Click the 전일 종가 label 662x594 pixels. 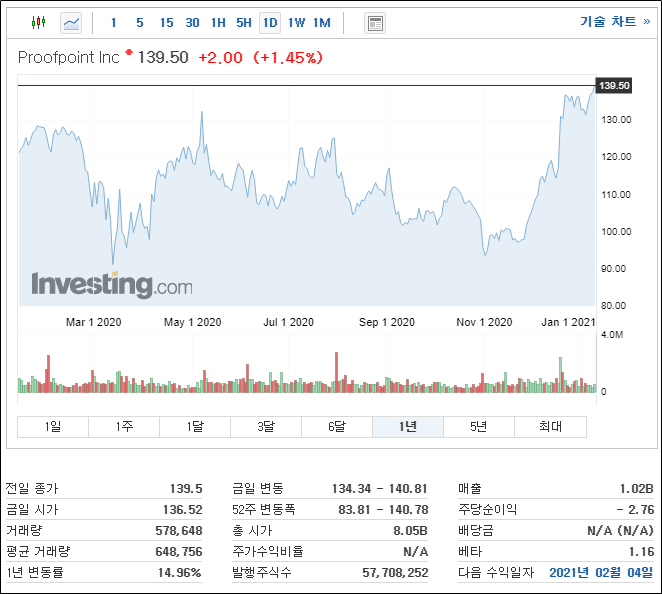click(x=32, y=488)
